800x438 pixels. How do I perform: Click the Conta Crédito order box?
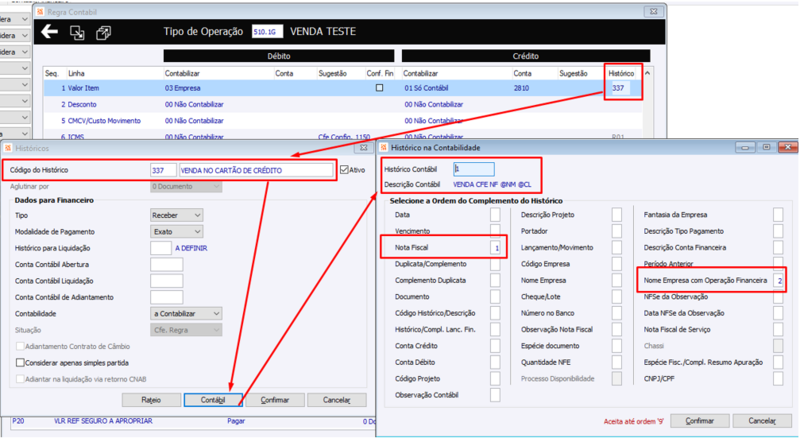click(495, 346)
